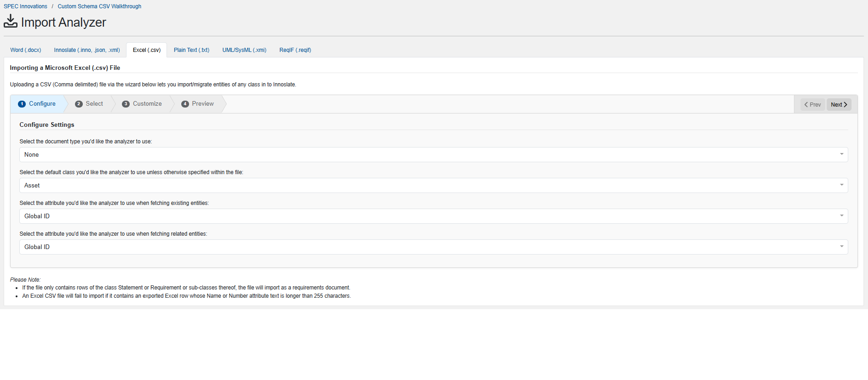868x380 pixels.
Task: Click the 'Select the document type' label
Action: (x=86, y=142)
